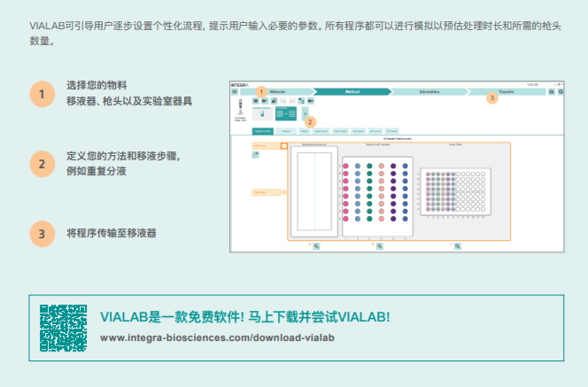This screenshot has height=387, width=588.
Task: Open the Speeds sub-tab
Action: (x=304, y=131)
